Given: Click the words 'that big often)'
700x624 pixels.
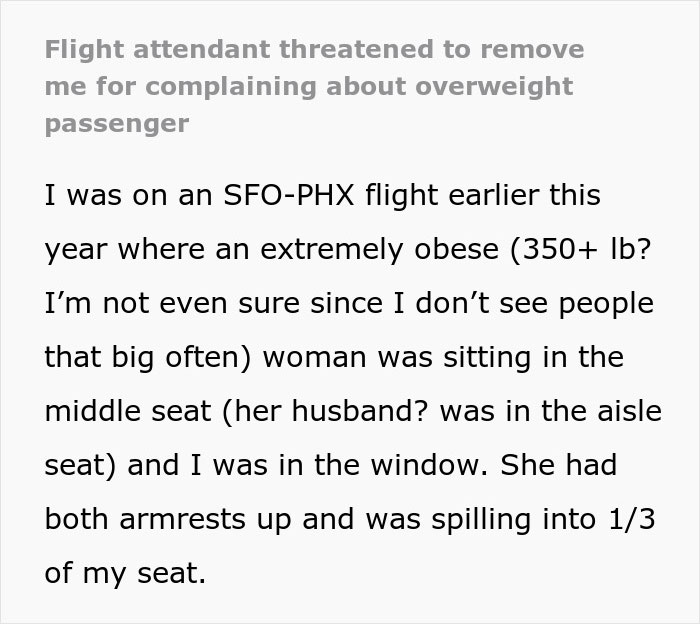Looking at the screenshot, I should [144, 358].
